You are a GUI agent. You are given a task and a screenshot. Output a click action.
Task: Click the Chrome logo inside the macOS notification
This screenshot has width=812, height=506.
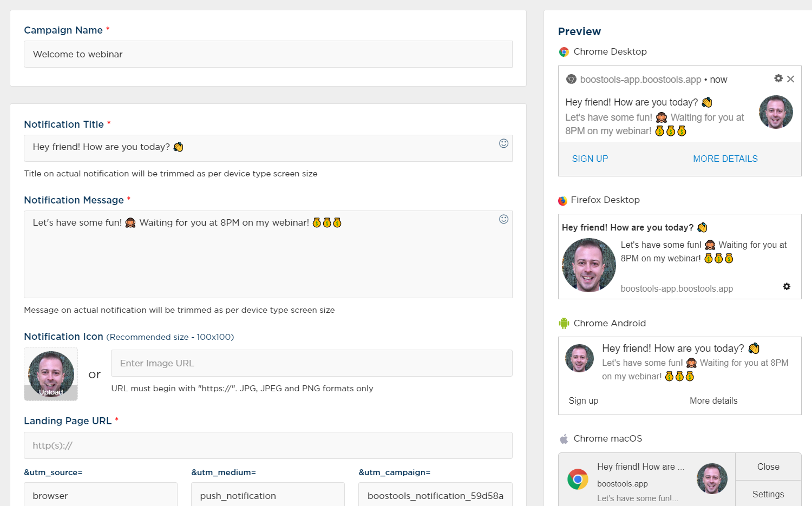578,479
